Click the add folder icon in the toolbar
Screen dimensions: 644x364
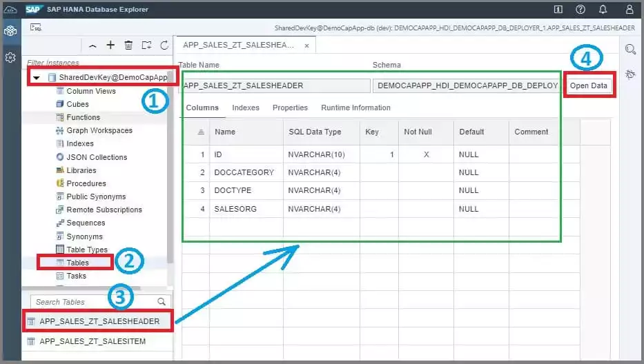[x=146, y=45]
